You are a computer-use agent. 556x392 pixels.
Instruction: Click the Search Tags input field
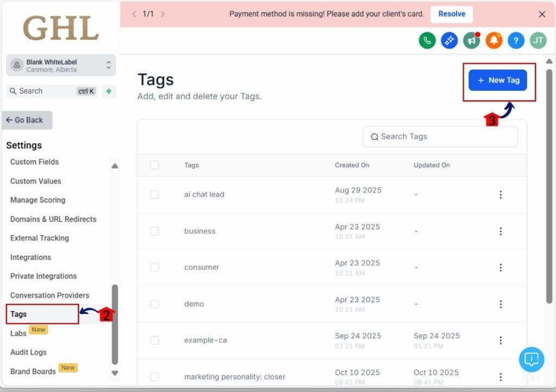point(440,137)
